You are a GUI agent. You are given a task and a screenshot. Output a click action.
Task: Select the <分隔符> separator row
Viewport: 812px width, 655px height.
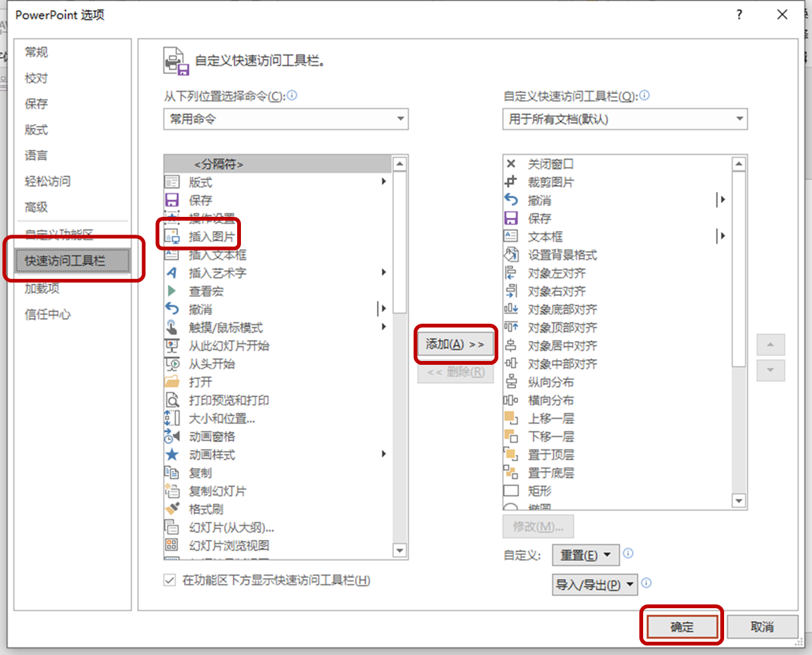[x=277, y=164]
